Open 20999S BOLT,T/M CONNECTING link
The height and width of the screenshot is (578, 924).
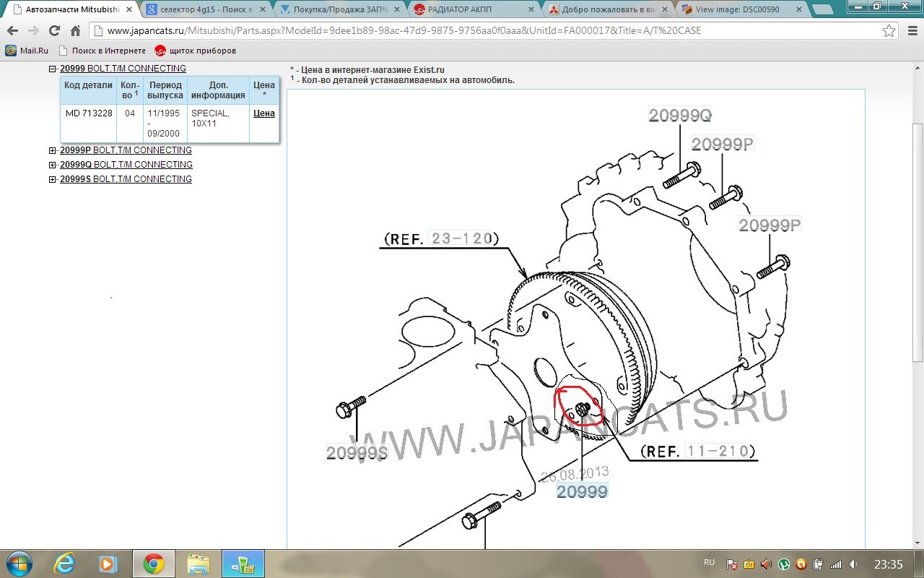[126, 179]
